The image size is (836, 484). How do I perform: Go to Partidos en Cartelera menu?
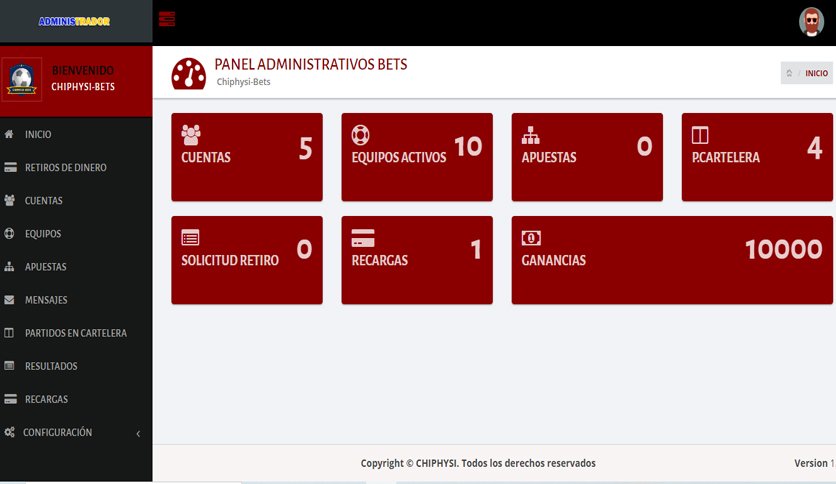[x=76, y=333]
